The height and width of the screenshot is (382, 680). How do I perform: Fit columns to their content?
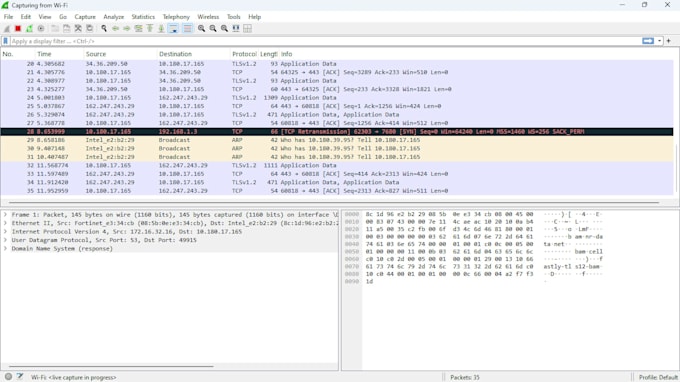236,29
